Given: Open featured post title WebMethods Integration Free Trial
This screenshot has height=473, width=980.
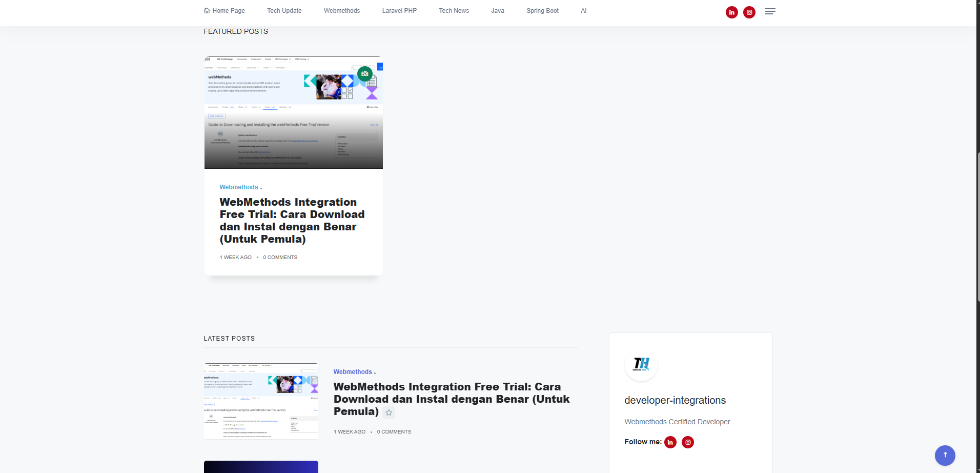Looking at the screenshot, I should [x=292, y=221].
